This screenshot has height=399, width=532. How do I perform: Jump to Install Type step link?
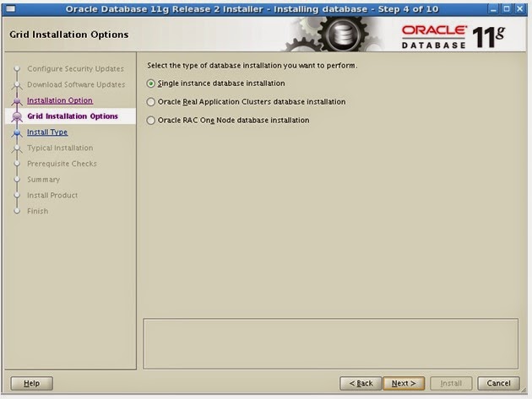pos(47,132)
